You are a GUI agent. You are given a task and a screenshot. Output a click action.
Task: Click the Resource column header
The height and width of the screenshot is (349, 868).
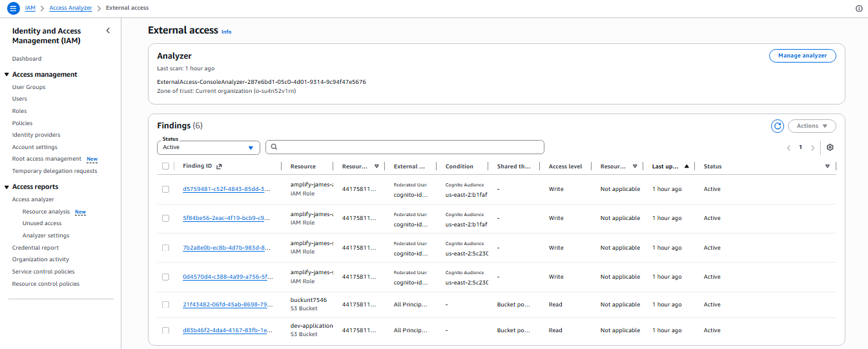pos(303,166)
